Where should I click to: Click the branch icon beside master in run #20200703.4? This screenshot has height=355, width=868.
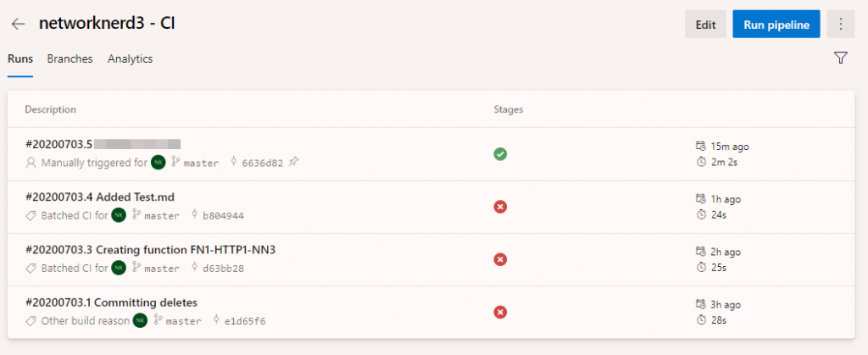(136, 215)
